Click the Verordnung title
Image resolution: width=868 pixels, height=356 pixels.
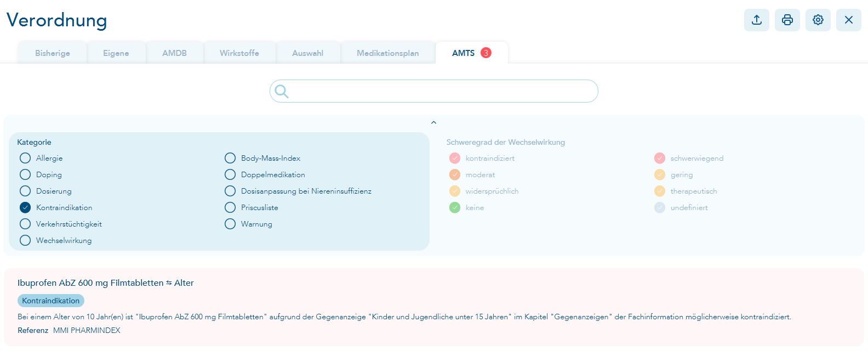point(57,20)
